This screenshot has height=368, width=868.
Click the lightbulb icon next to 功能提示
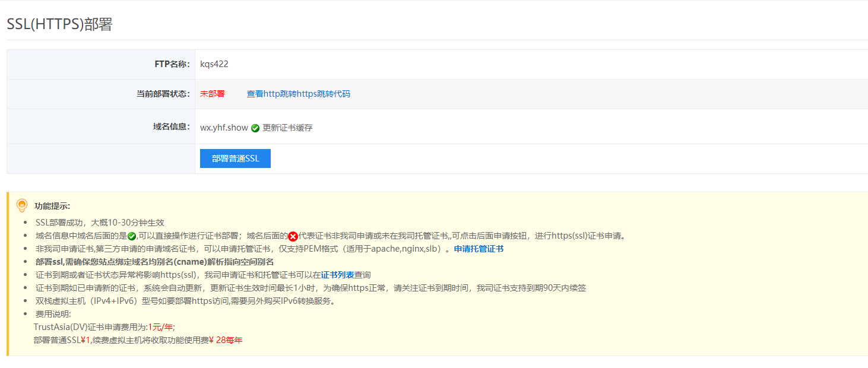pyautogui.click(x=22, y=205)
